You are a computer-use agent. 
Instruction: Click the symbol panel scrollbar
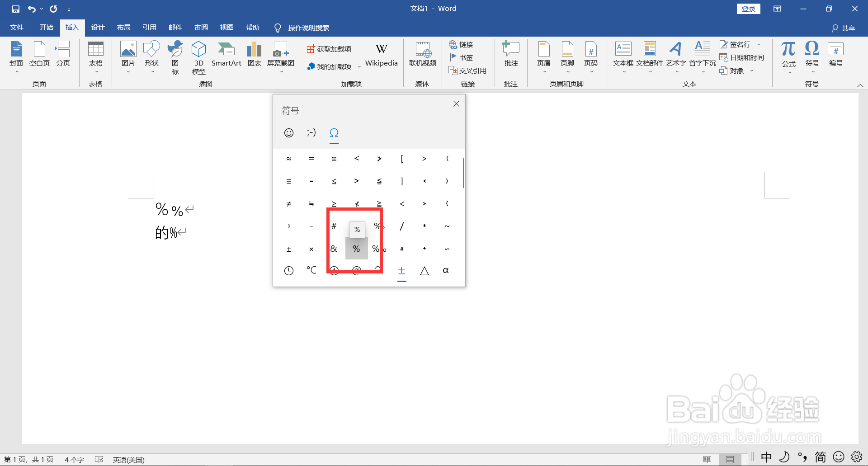(x=463, y=173)
